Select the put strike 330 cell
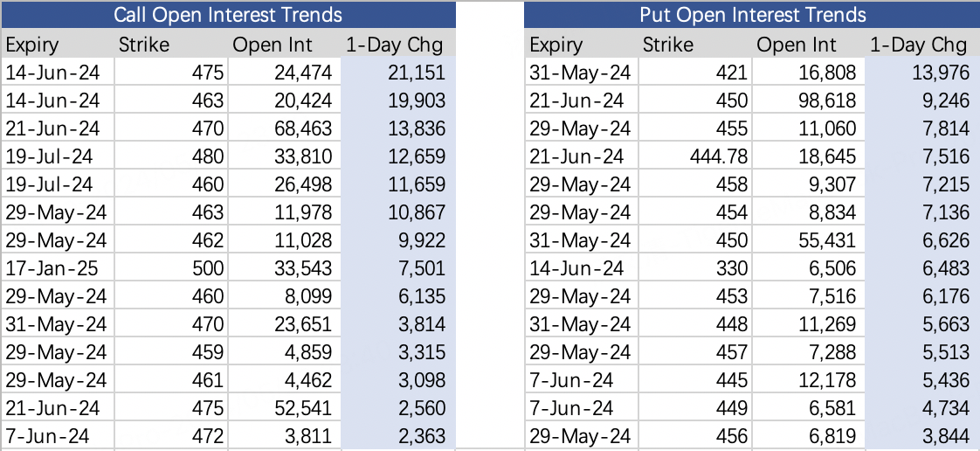 [695, 268]
